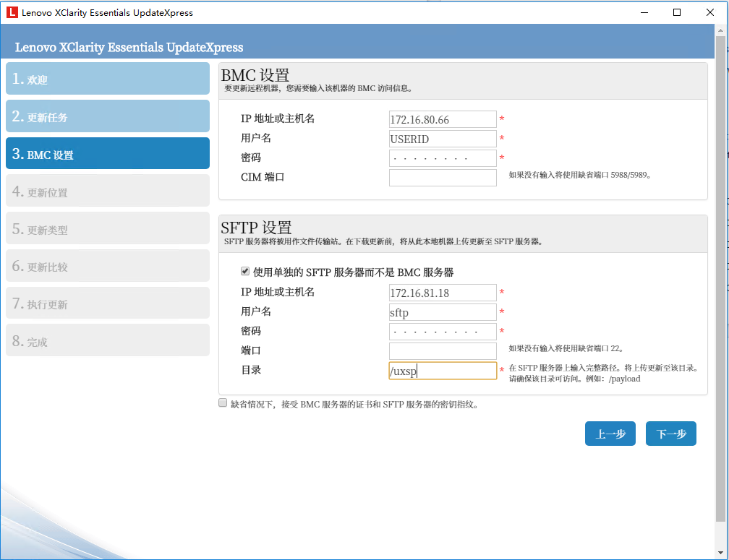Focus SFTP password field
Screen dimensions: 729x560
point(443,332)
